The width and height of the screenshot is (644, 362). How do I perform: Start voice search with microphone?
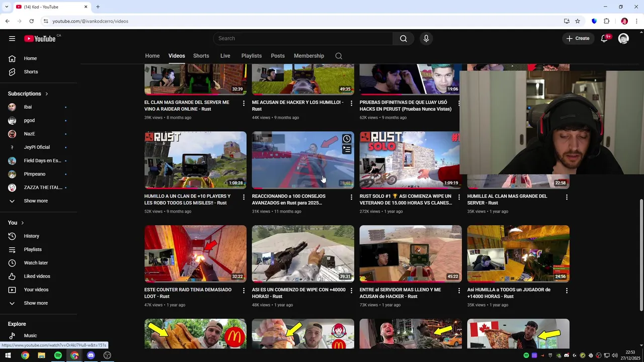[426, 38]
